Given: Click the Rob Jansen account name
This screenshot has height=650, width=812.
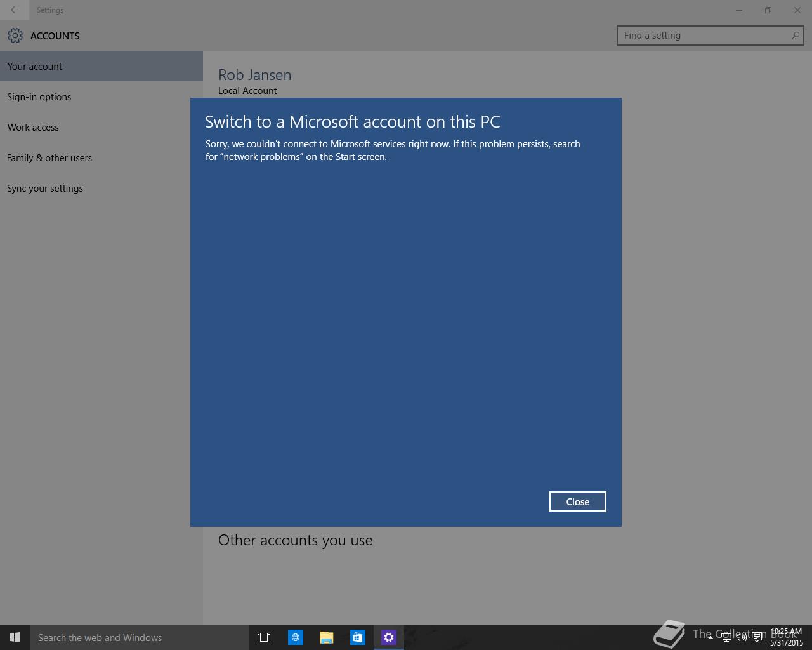Looking at the screenshot, I should click(x=254, y=74).
